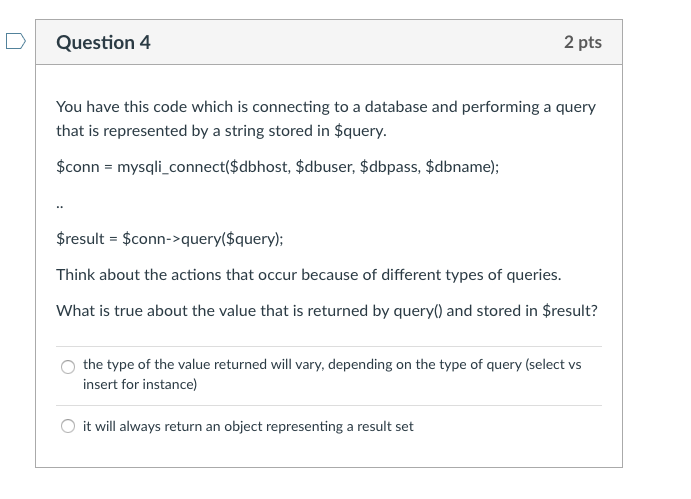Click the phrase "string stored in $query."
The width and height of the screenshot is (691, 499).
point(305,131)
